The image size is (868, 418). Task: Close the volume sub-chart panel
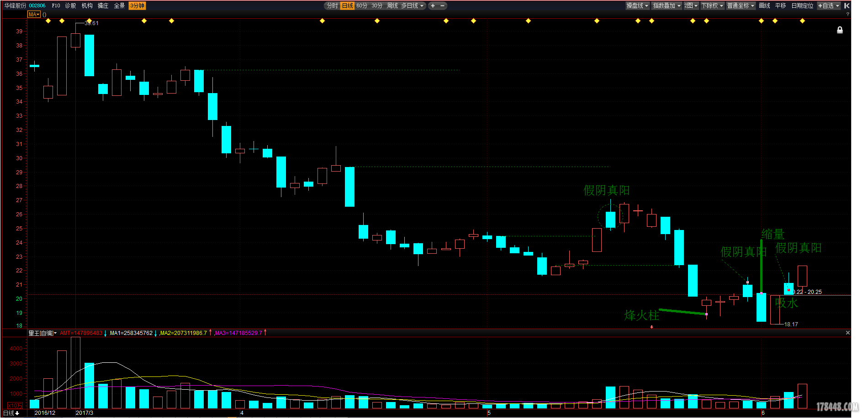[x=848, y=333]
